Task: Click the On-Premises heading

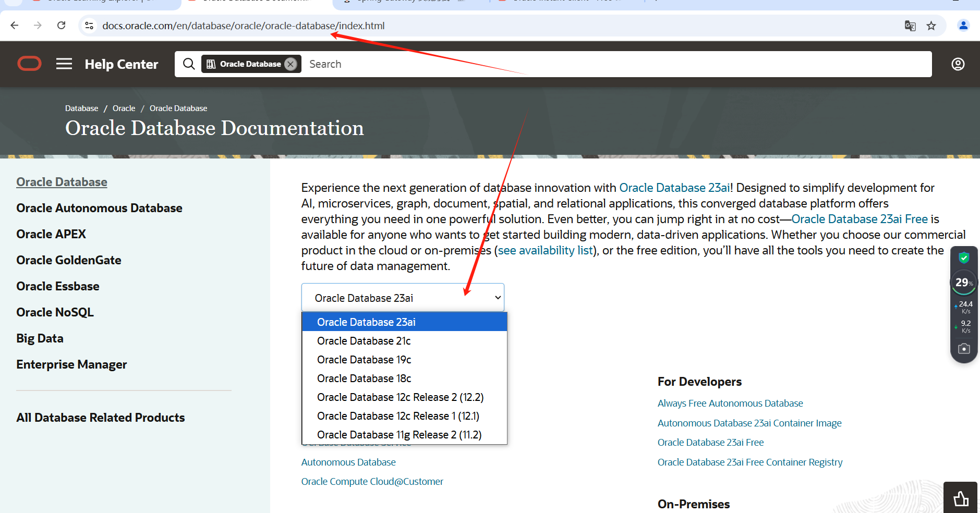Action: [694, 504]
